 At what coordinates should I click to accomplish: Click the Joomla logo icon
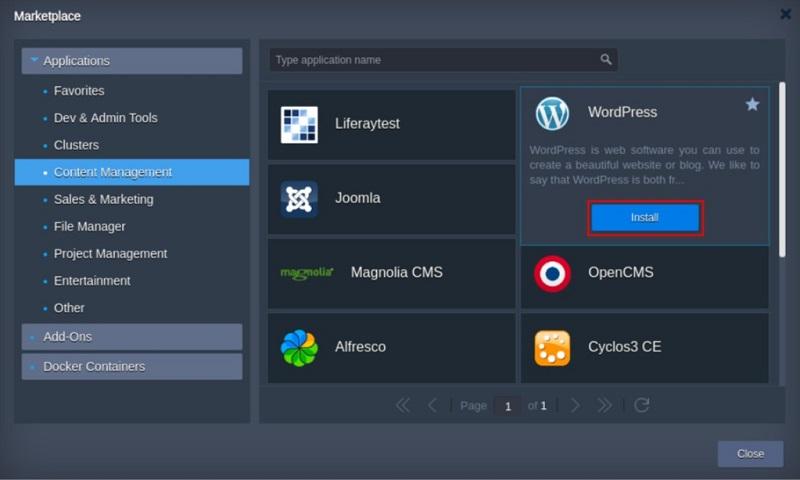pyautogui.click(x=299, y=199)
